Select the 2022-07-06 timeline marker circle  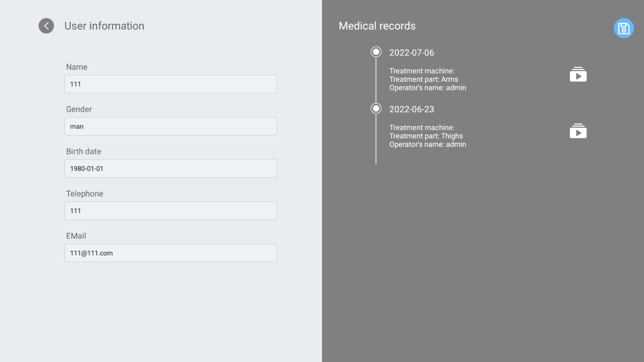coord(376,52)
